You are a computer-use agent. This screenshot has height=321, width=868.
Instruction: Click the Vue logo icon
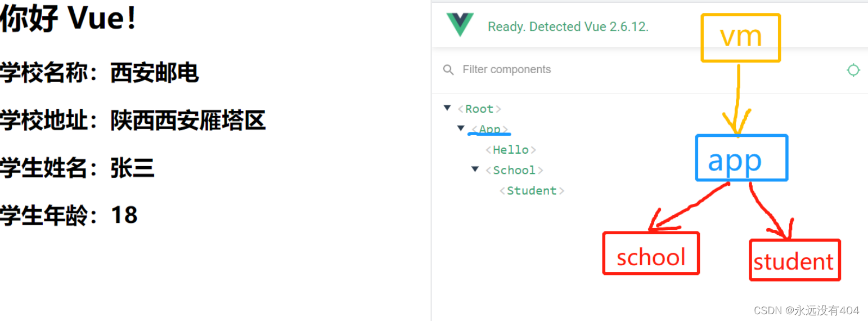click(460, 25)
